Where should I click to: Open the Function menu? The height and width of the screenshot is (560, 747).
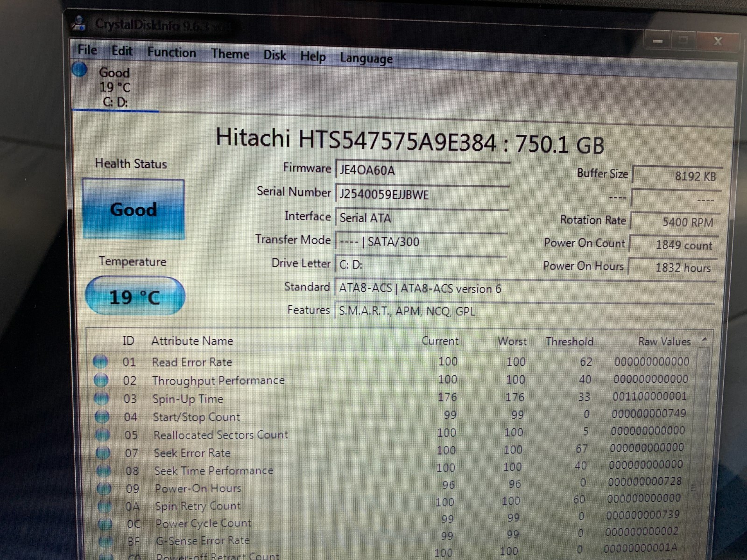171,52
